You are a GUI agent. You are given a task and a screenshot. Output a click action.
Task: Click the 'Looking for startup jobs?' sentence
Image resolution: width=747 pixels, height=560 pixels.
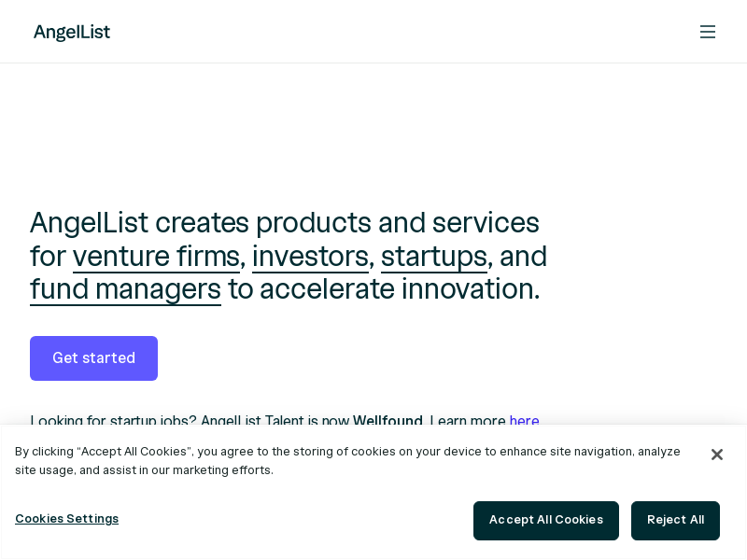click(113, 420)
